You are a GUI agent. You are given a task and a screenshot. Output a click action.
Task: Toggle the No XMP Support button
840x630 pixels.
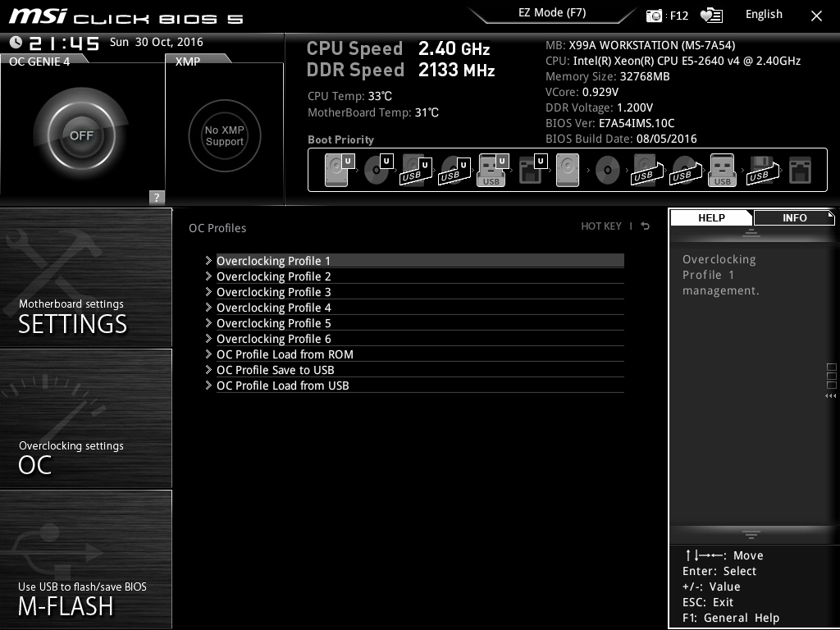(225, 135)
